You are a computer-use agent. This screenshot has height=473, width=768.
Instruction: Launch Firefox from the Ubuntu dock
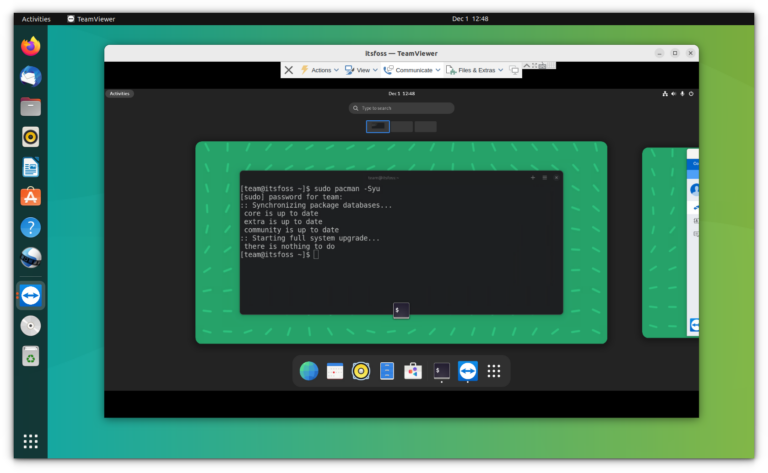pos(31,46)
